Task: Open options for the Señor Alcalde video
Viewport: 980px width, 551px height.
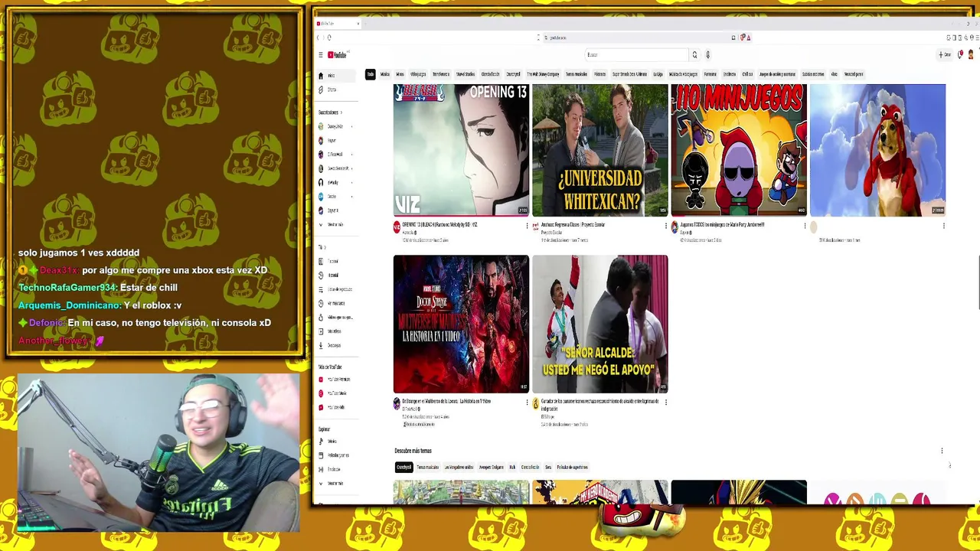Action: tap(665, 402)
